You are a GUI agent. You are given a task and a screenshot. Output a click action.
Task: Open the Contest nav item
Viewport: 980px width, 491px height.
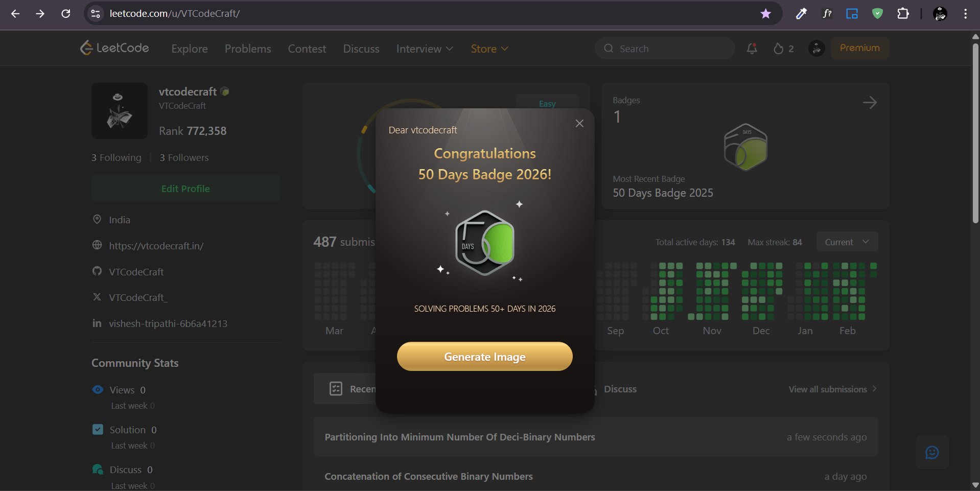pyautogui.click(x=307, y=49)
